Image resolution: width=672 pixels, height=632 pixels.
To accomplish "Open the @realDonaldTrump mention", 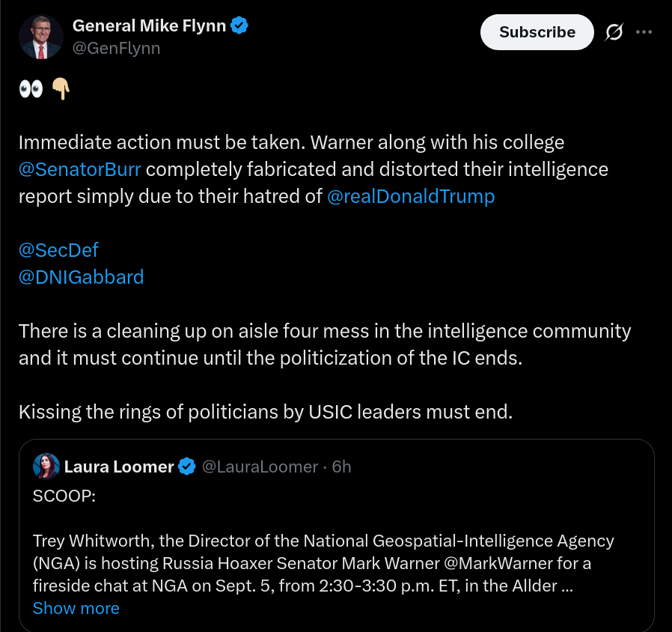I will coord(411,196).
